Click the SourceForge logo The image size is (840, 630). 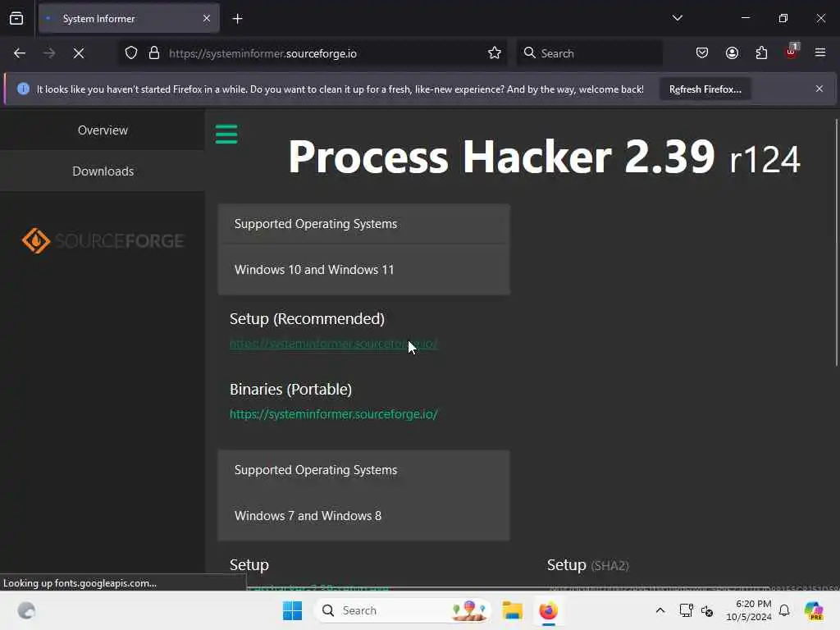(103, 240)
